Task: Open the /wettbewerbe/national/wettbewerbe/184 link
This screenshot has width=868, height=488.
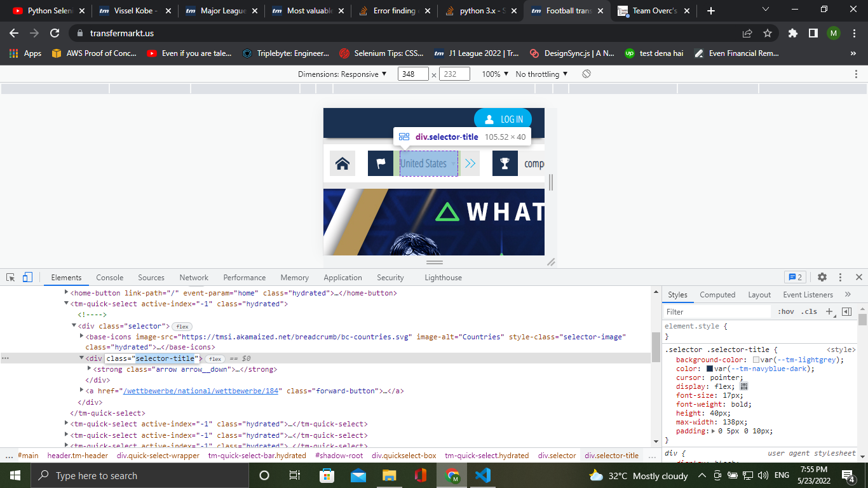Action: point(201,391)
